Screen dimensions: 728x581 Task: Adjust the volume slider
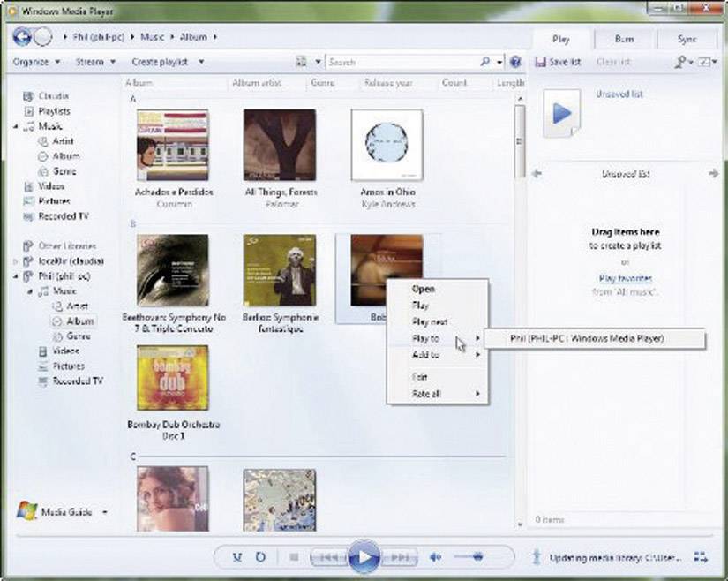[469, 556]
